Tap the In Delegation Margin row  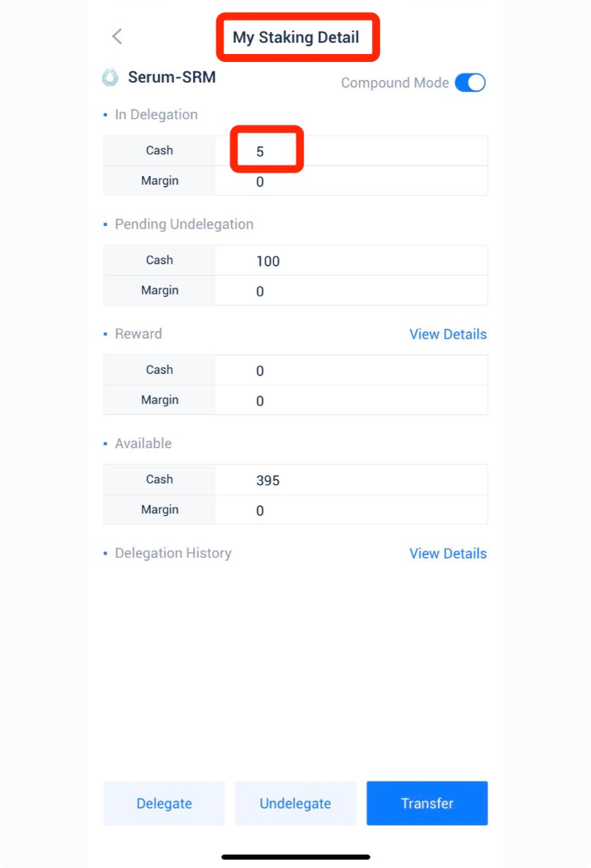pyautogui.click(x=295, y=181)
